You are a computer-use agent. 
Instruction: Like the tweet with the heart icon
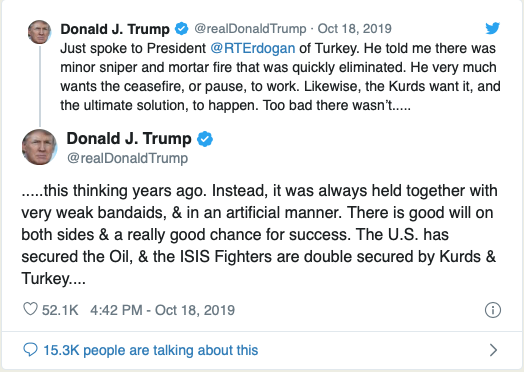pos(30,309)
